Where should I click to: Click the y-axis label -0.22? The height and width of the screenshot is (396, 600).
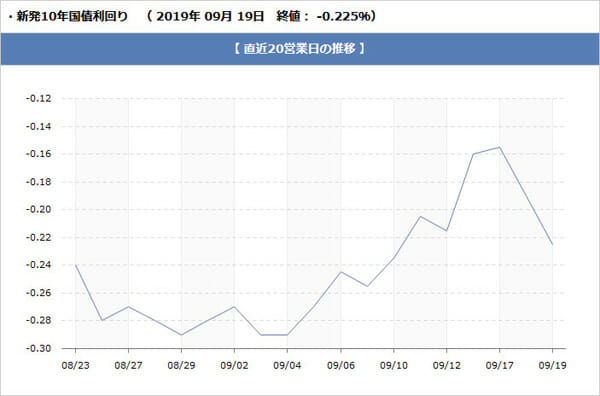(x=38, y=237)
